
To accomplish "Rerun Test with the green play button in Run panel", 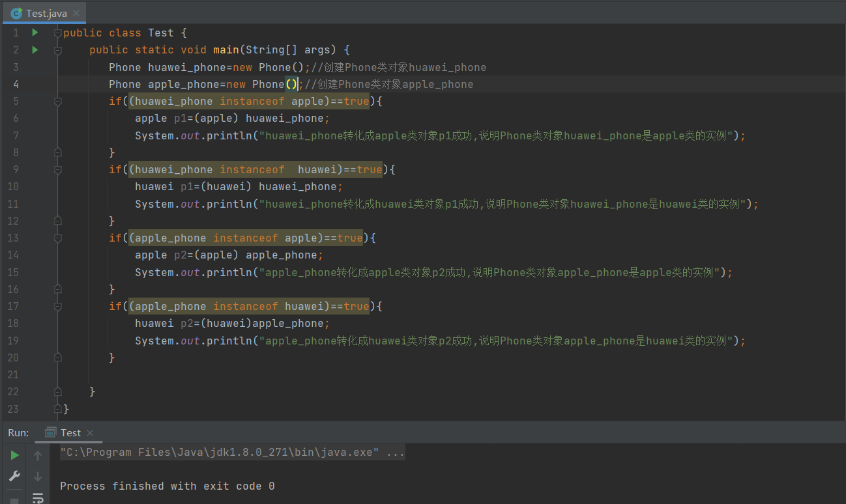I will (14, 456).
